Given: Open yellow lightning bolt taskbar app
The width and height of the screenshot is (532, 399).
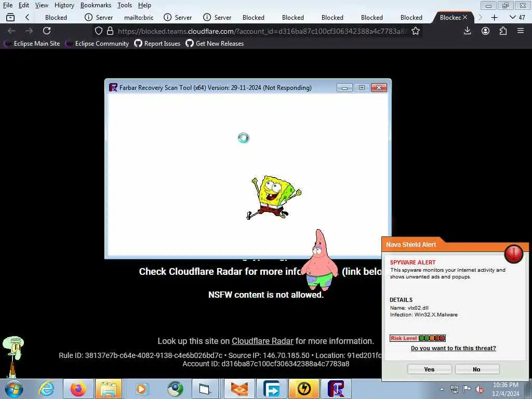Looking at the screenshot, I should 304,389.
